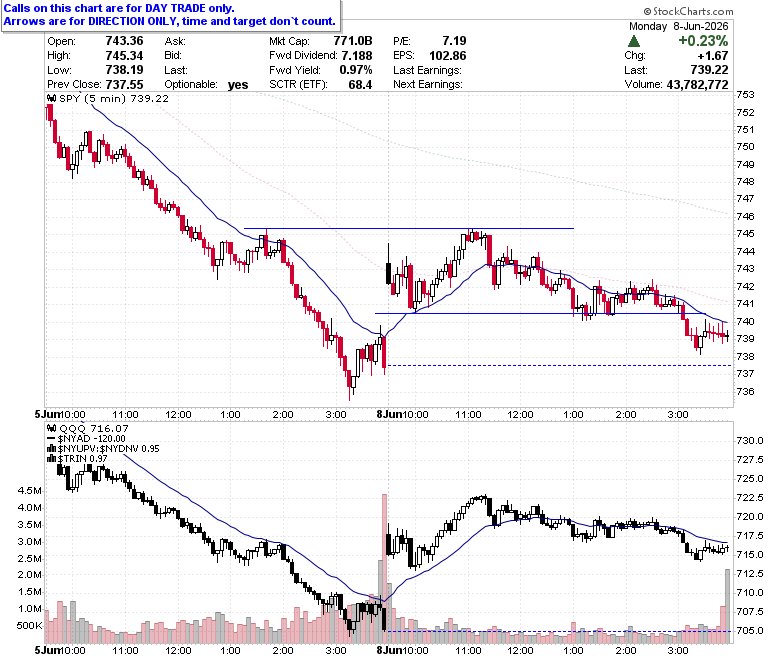
Task: Click the candlestick icon beside SPY legend
Action: pyautogui.click(x=51, y=98)
